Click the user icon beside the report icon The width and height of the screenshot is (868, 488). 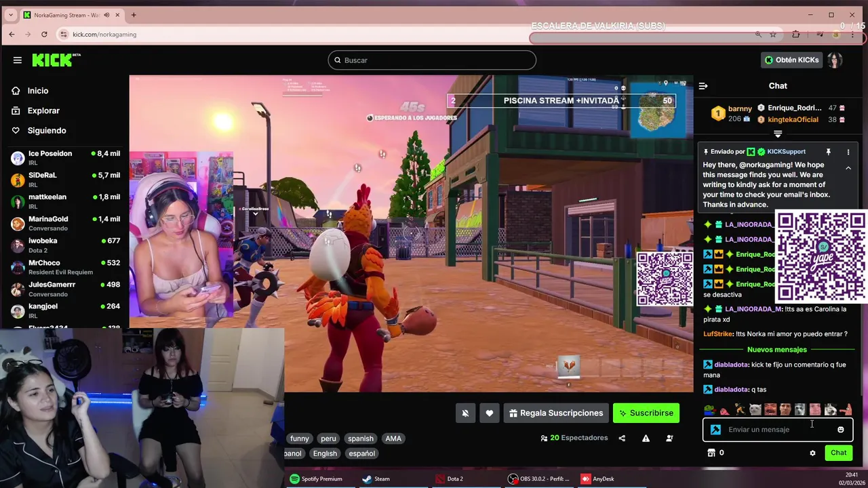tap(669, 438)
